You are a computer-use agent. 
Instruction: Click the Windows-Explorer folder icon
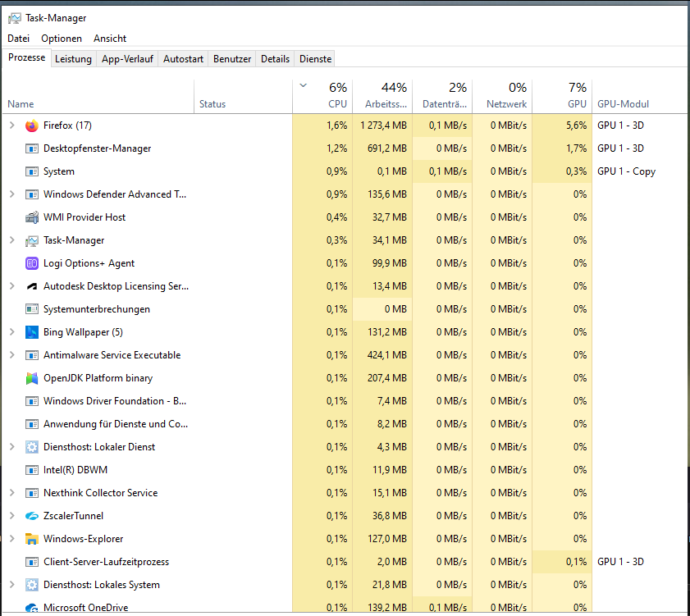click(32, 539)
